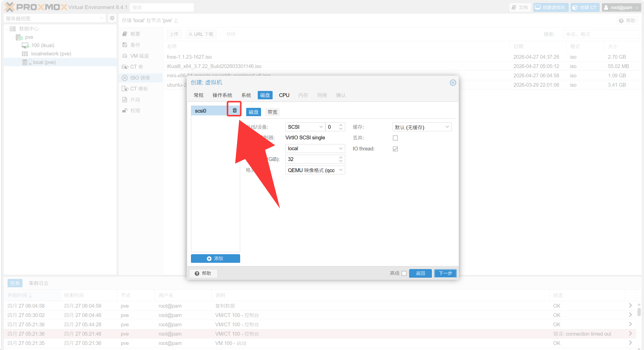Open the localnetwork (pve) node

[x=51, y=54]
